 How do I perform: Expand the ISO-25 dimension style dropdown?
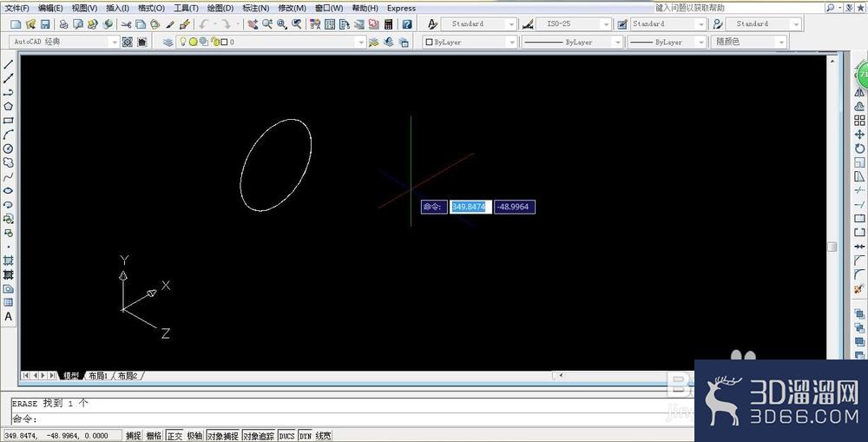point(574,23)
